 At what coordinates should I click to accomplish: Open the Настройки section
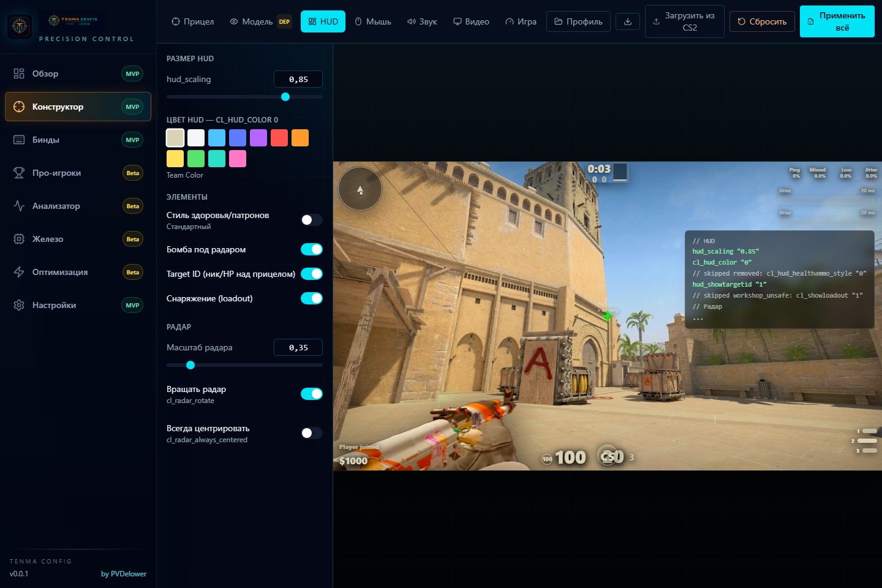(x=78, y=305)
